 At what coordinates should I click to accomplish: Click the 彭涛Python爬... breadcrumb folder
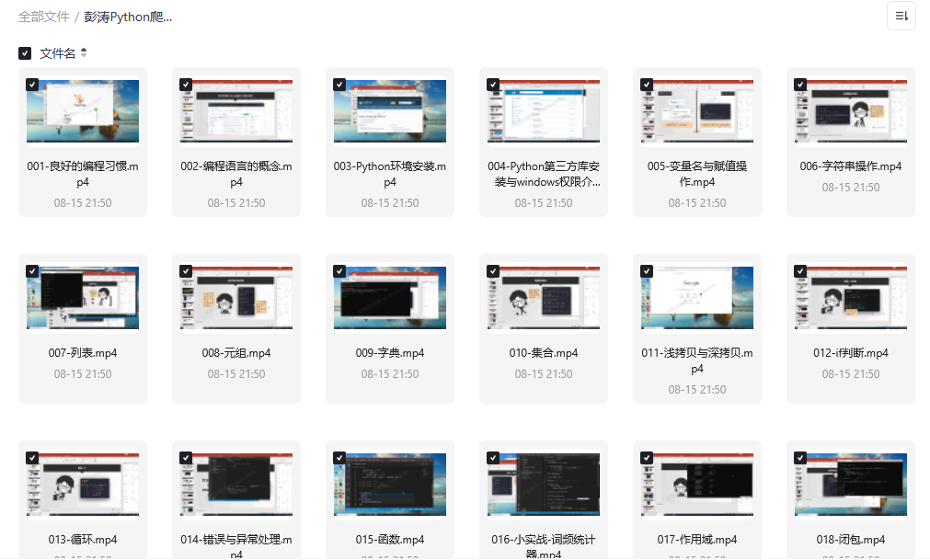tap(128, 17)
